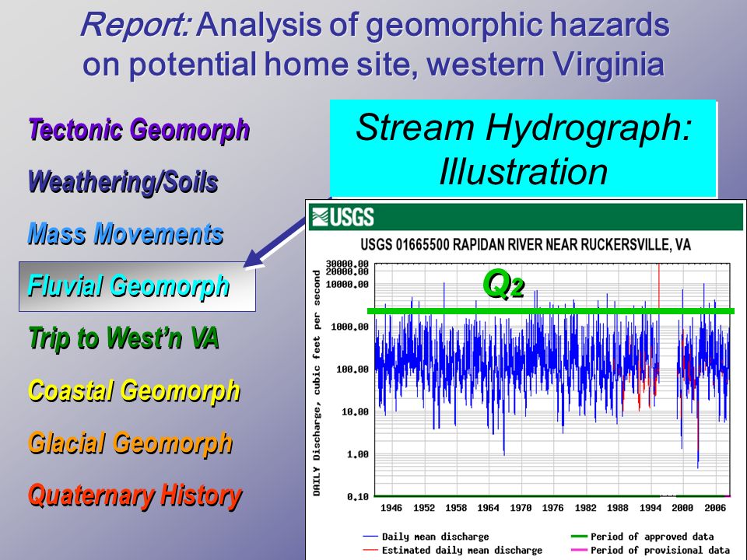Click the 2000 x-axis year label
747x560 pixels.
(x=682, y=508)
